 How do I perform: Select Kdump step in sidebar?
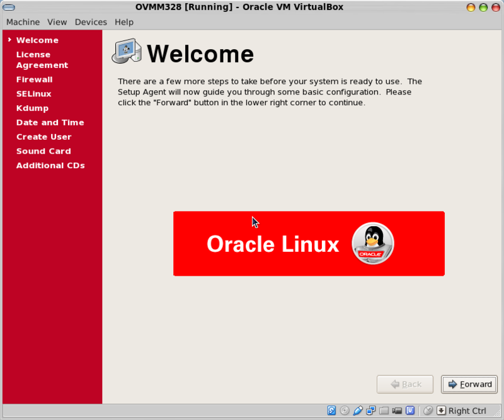(33, 108)
